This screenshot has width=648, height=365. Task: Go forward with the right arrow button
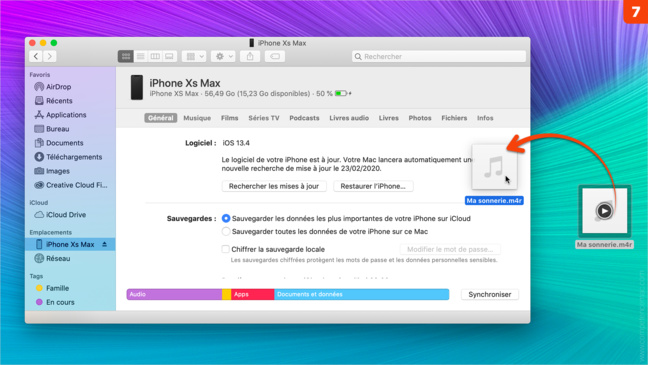pos(50,56)
